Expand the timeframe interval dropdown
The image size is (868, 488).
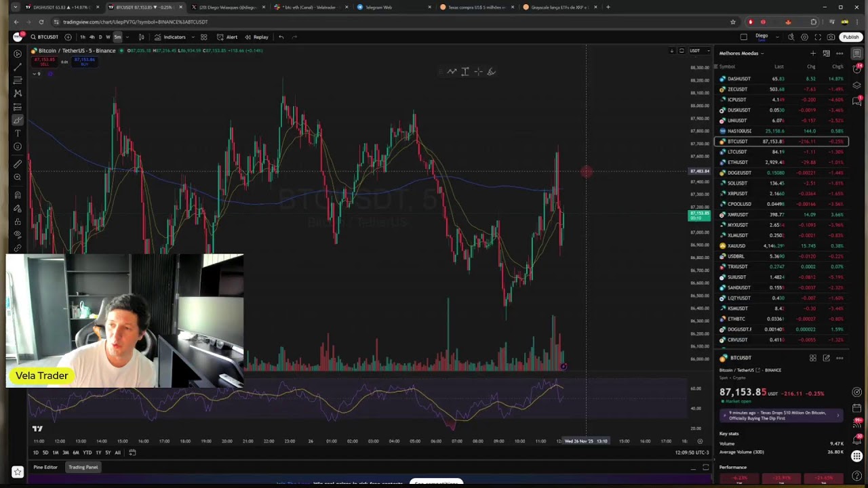[x=127, y=37]
